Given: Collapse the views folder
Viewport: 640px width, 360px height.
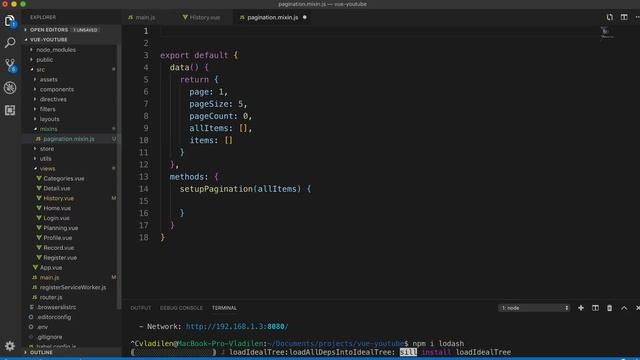Looking at the screenshot, I should (x=47, y=169).
